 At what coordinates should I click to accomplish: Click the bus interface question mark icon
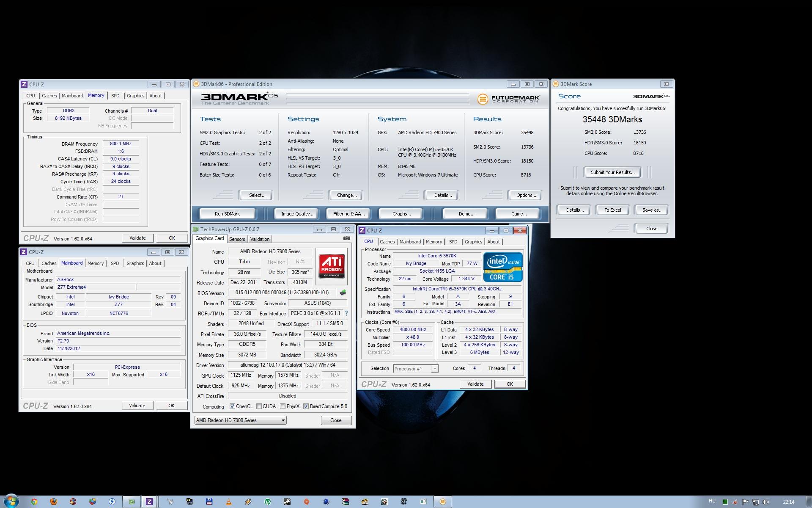(346, 313)
